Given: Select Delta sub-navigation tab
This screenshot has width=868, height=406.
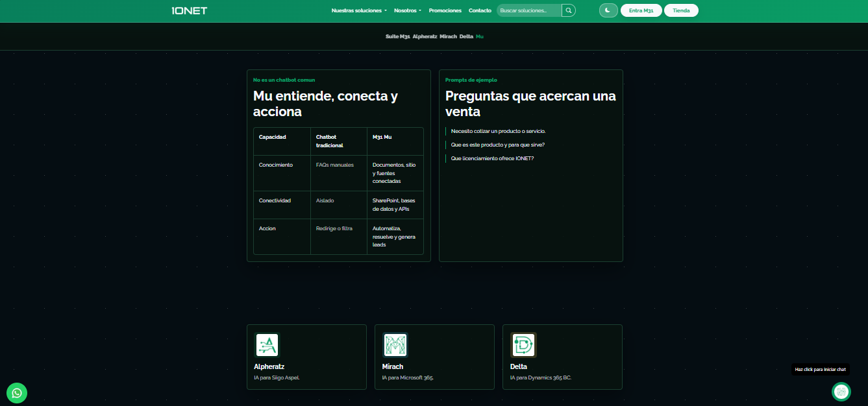Looking at the screenshot, I should click(x=466, y=36).
